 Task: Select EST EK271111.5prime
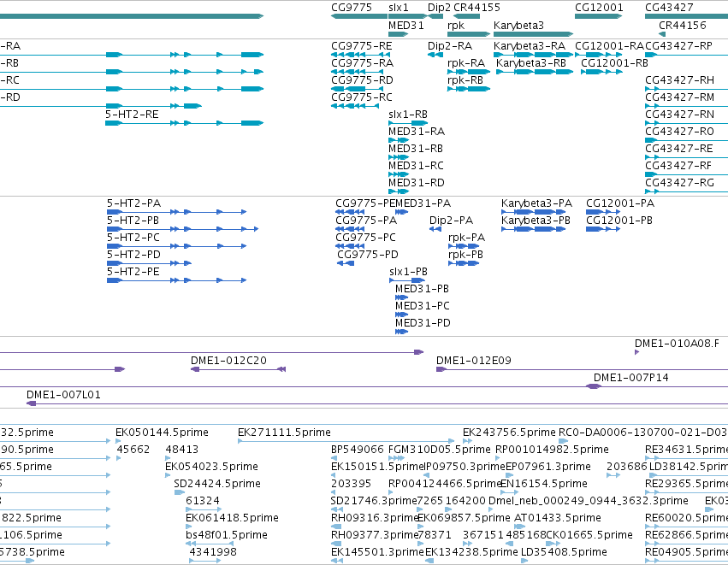tap(346, 441)
